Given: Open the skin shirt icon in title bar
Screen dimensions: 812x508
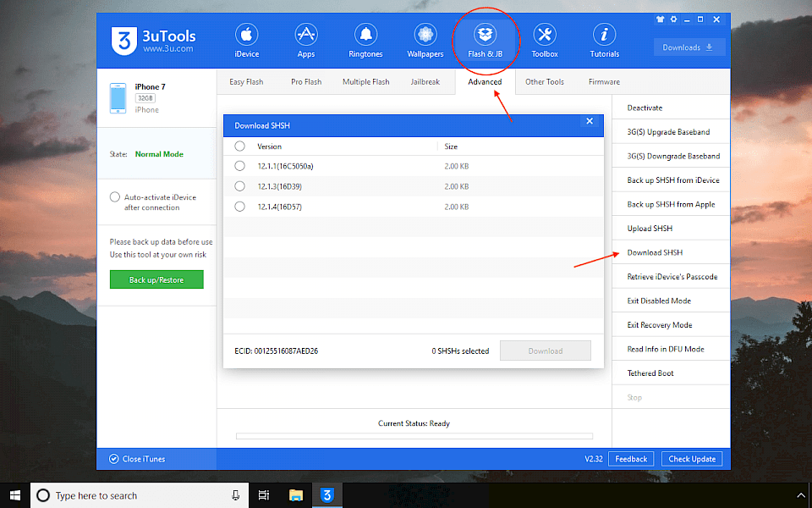Looking at the screenshot, I should pyautogui.click(x=660, y=19).
